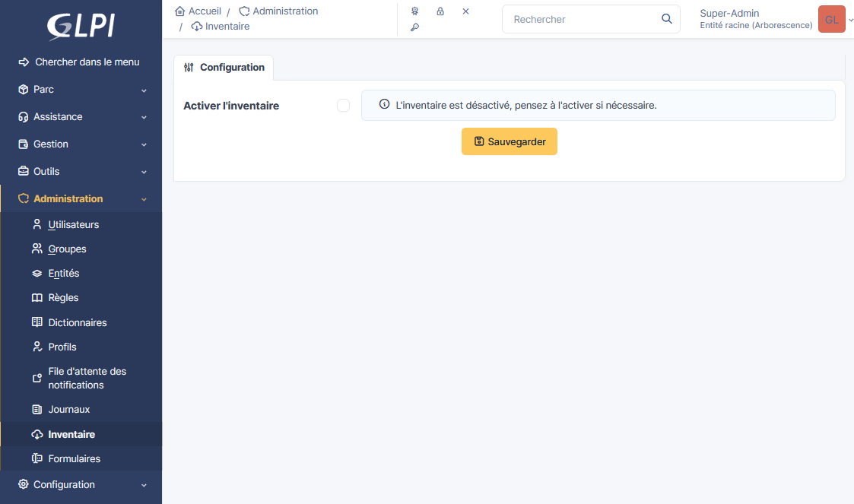The height and width of the screenshot is (504, 854).
Task: Click the Sauvegarder button
Action: pos(510,141)
